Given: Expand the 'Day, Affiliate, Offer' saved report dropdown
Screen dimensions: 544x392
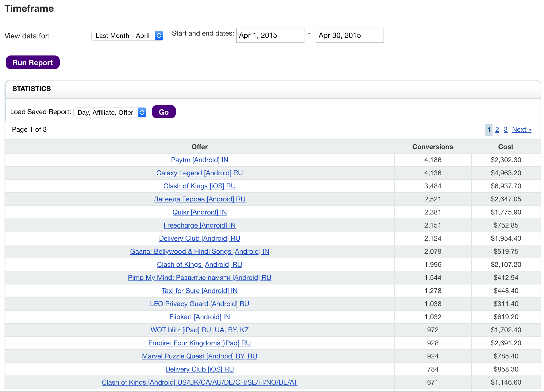Looking at the screenshot, I should pyautogui.click(x=110, y=112).
